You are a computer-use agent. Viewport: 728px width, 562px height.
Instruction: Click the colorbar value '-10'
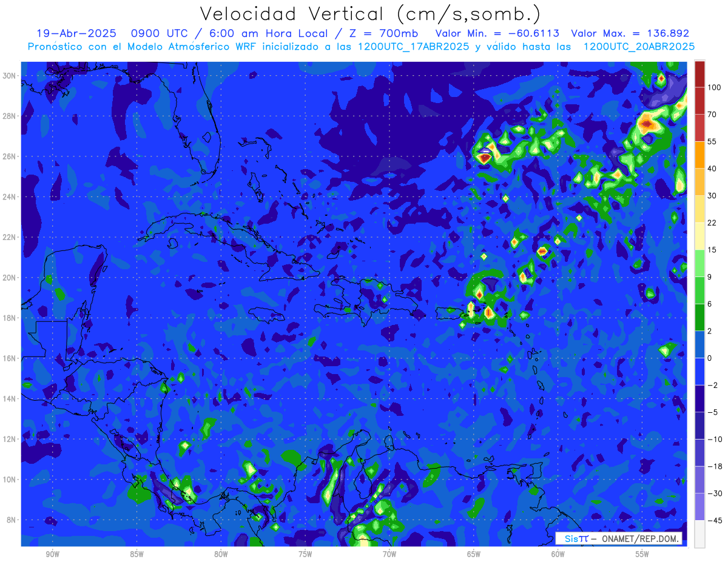click(714, 440)
